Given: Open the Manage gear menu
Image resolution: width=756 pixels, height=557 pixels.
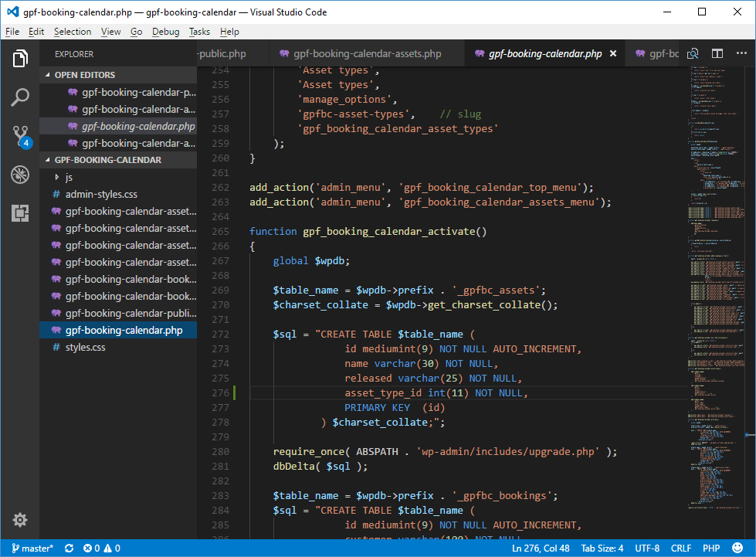Looking at the screenshot, I should click(x=20, y=520).
